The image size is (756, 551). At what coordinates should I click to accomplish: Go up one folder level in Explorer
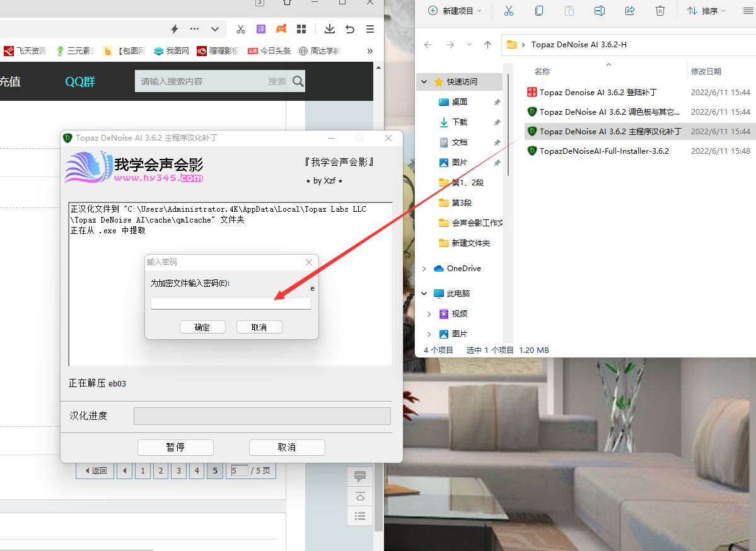[487, 45]
